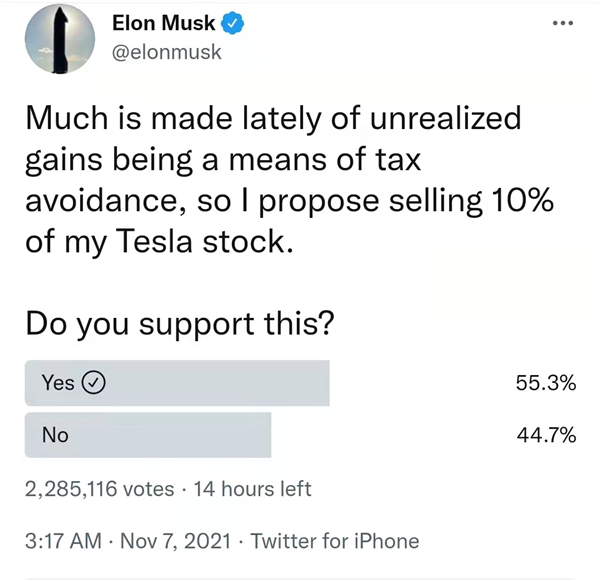600x582 pixels.
Task: Click the Elon Musk display name
Action: coord(164,23)
